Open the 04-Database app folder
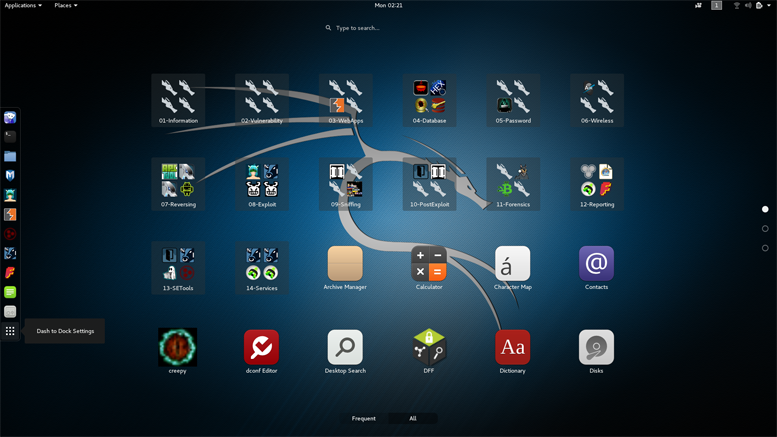Image resolution: width=777 pixels, height=437 pixels. 430,101
